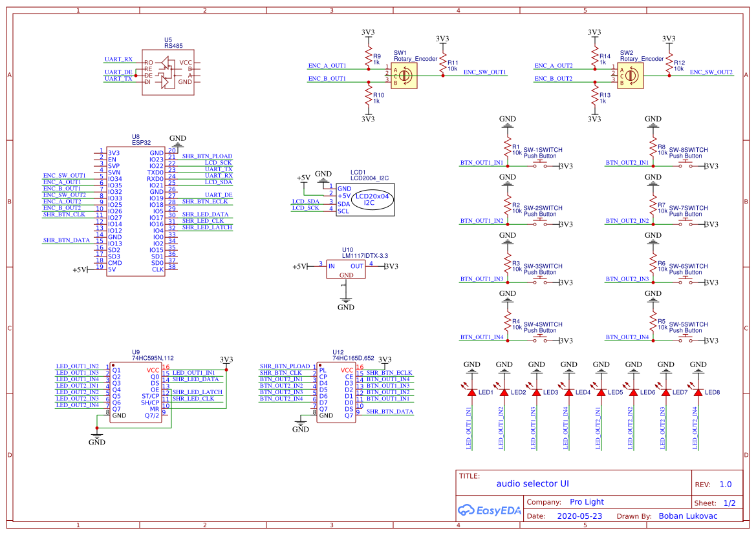Screen dimensions: 756x535
Task: Click the REV 1.0 revision field
Action: (x=721, y=483)
